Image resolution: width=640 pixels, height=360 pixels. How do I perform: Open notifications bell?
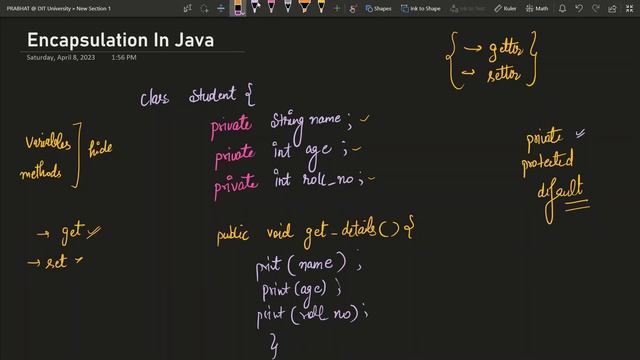click(562, 8)
